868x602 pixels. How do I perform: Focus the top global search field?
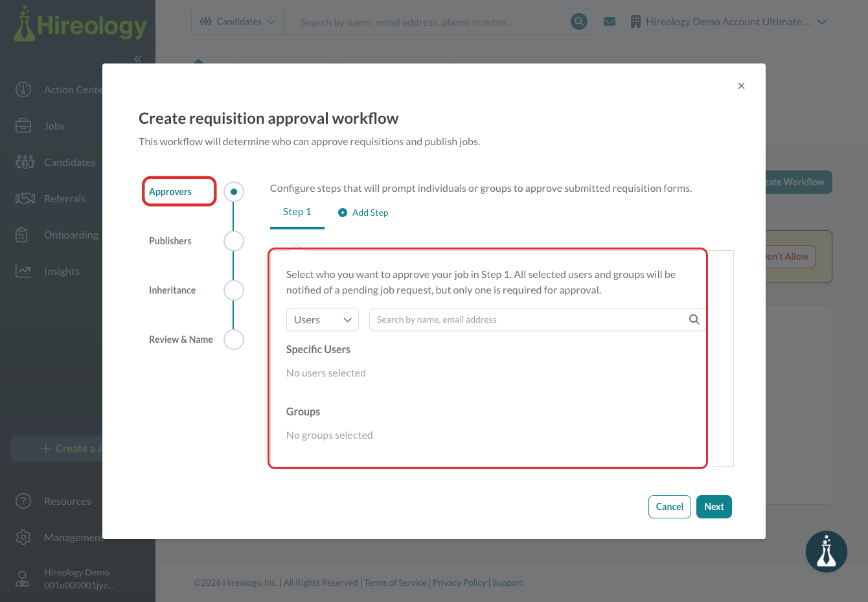pyautogui.click(x=428, y=22)
